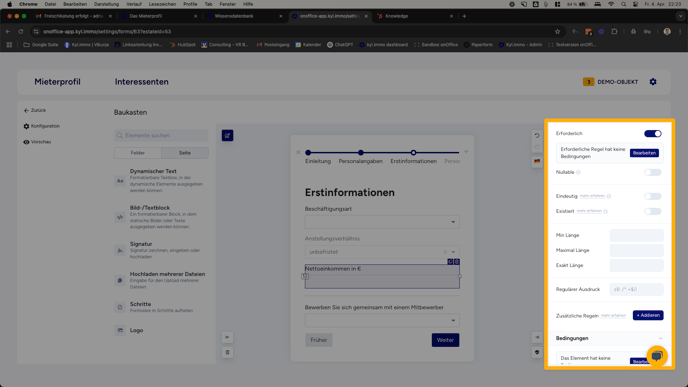This screenshot has width=688, height=387.
Task: Toggle the Erforderlich switch off
Action: [652, 133]
